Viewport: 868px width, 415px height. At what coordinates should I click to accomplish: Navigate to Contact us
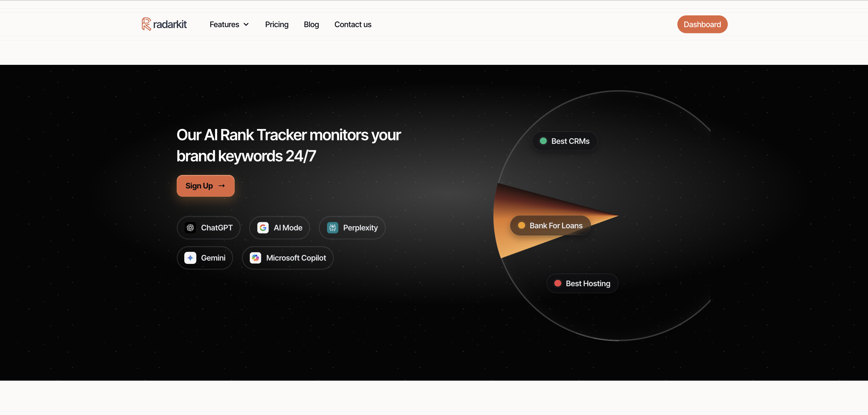tap(353, 24)
